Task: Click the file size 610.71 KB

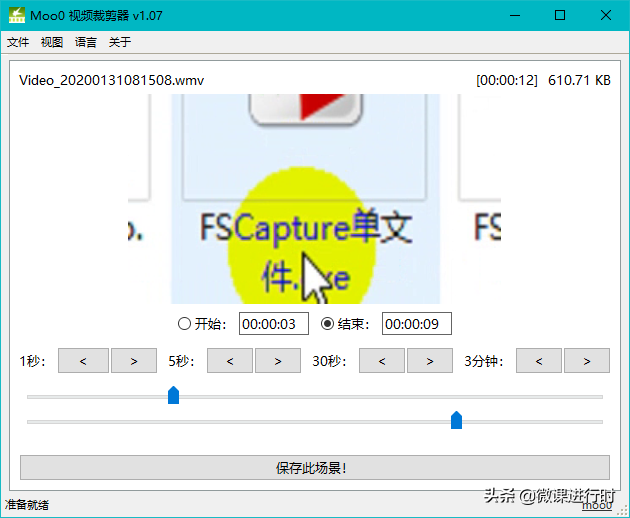Action: pos(579,80)
